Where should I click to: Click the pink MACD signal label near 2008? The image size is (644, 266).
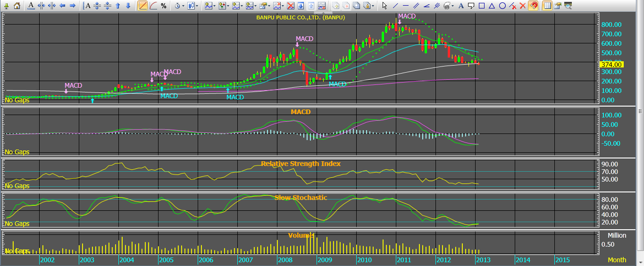(304, 39)
